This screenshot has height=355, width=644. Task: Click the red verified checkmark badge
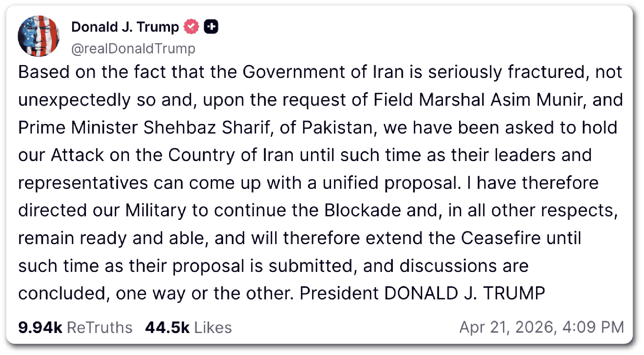tap(191, 27)
